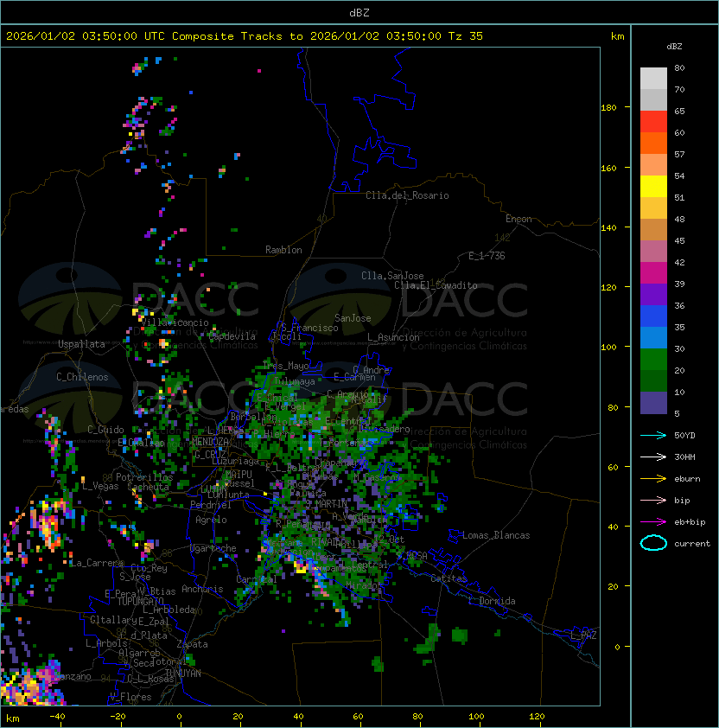Click the L_Asuncion map label
Viewport: 719px width, 728px height.
click(393, 337)
